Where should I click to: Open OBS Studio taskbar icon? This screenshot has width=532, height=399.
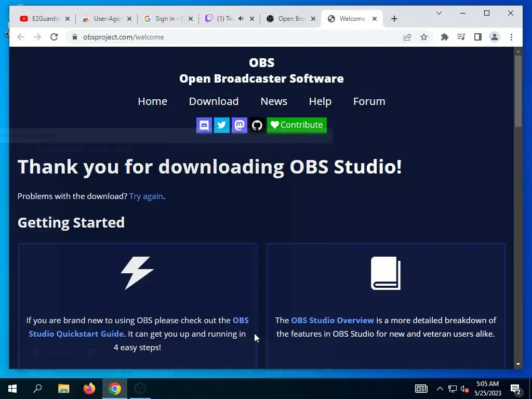(x=140, y=389)
